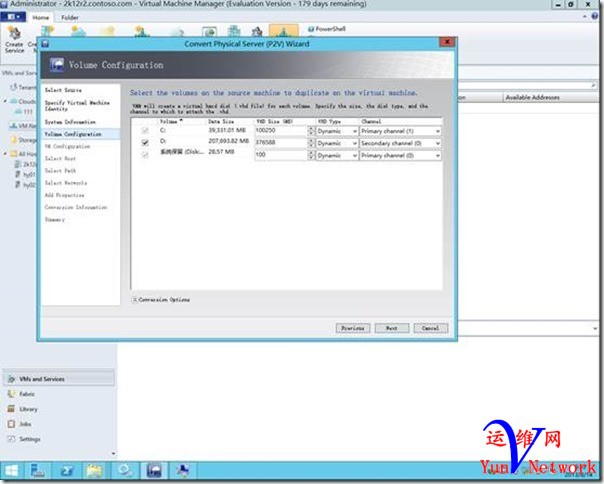Select Storage node in the tree

click(24, 140)
